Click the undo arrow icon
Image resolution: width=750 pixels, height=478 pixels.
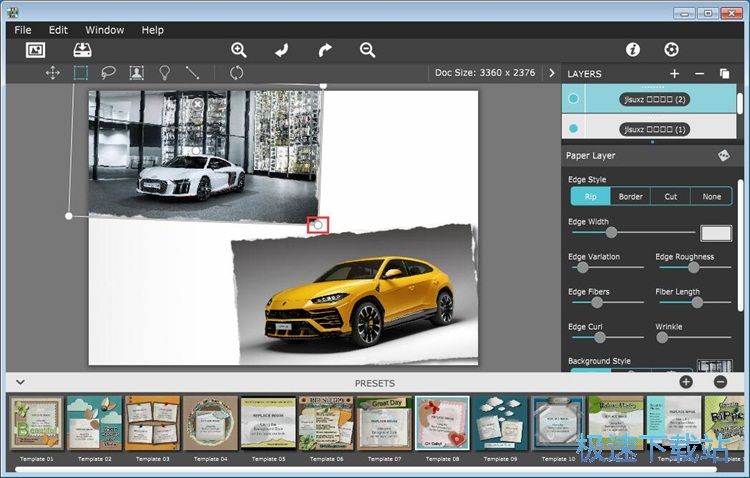pos(282,50)
